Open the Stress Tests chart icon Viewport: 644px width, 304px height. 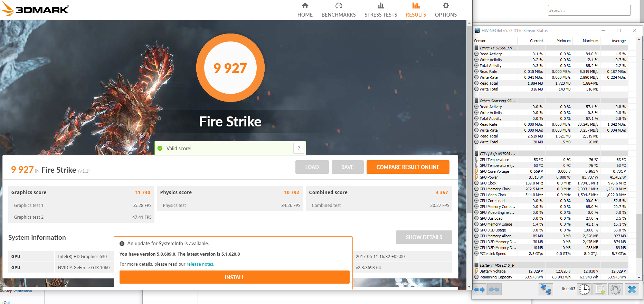pyautogui.click(x=381, y=6)
